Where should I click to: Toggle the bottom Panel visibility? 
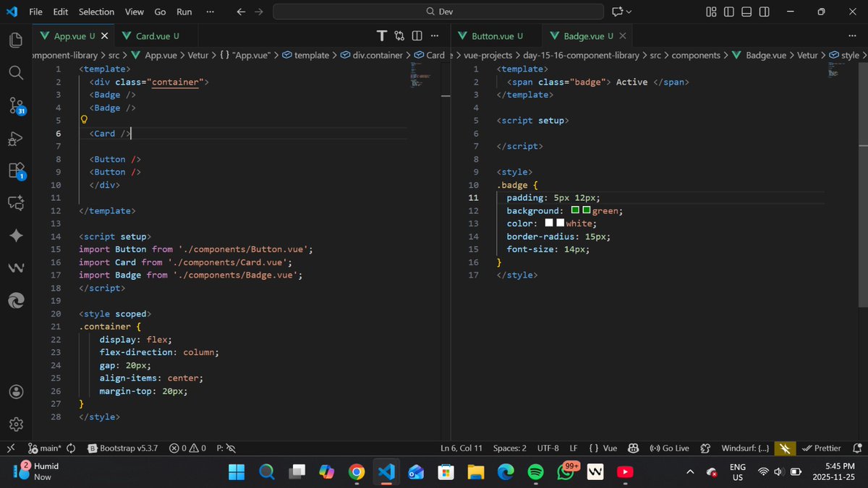click(746, 12)
